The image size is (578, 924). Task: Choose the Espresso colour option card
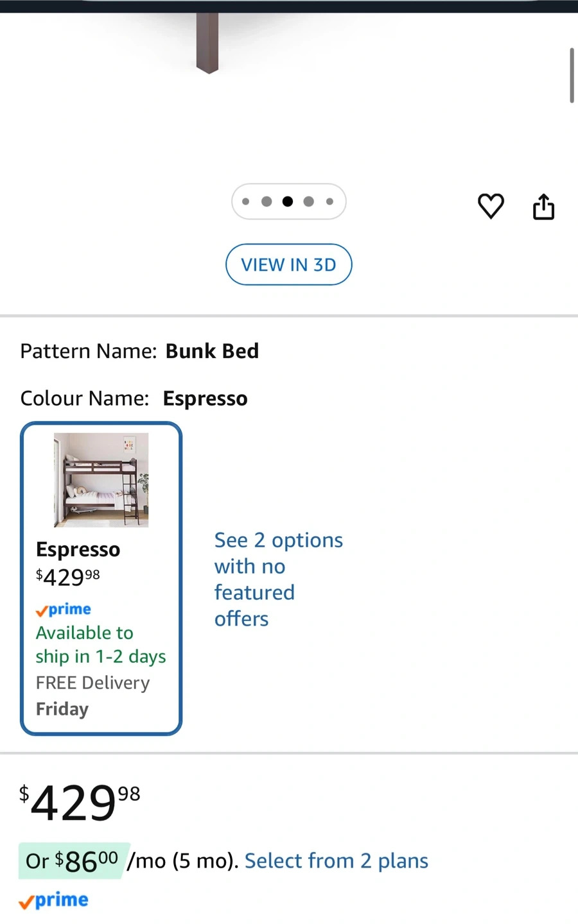(x=101, y=577)
